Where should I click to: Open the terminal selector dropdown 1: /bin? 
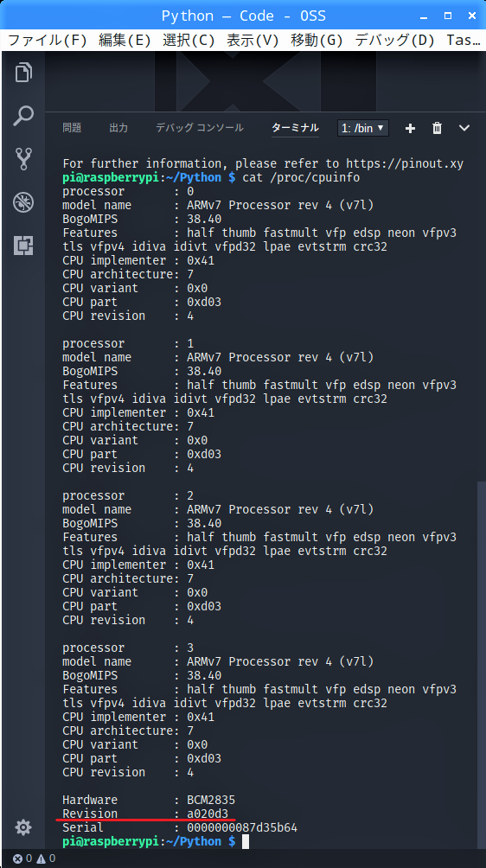pos(363,129)
